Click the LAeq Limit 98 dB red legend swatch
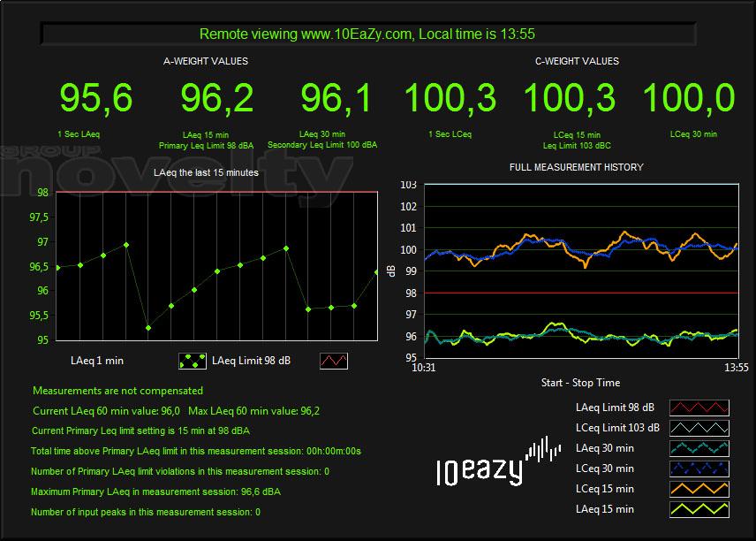 click(x=699, y=408)
